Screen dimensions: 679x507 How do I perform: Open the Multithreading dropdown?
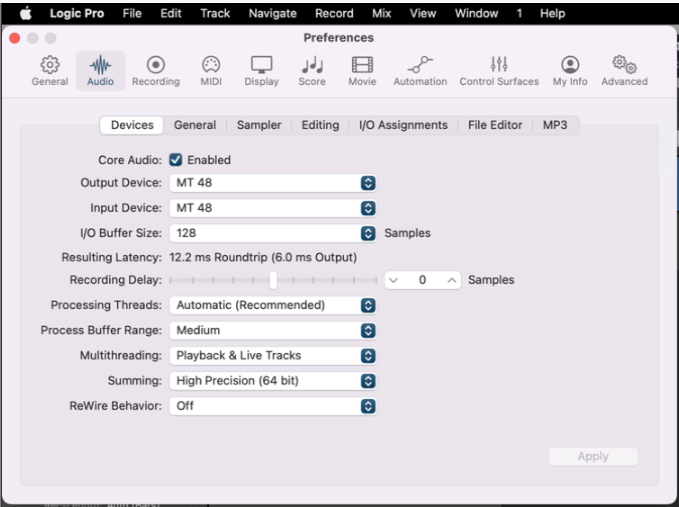pyautogui.click(x=273, y=355)
